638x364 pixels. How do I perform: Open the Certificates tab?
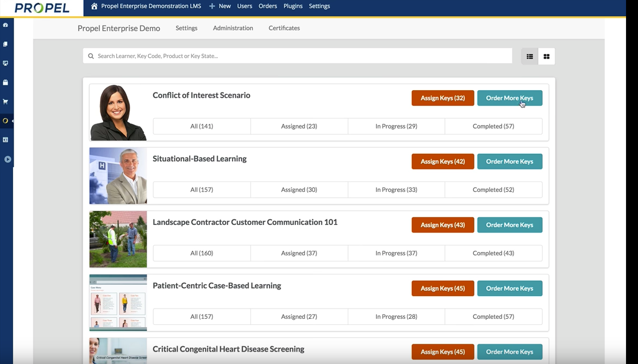(x=284, y=28)
